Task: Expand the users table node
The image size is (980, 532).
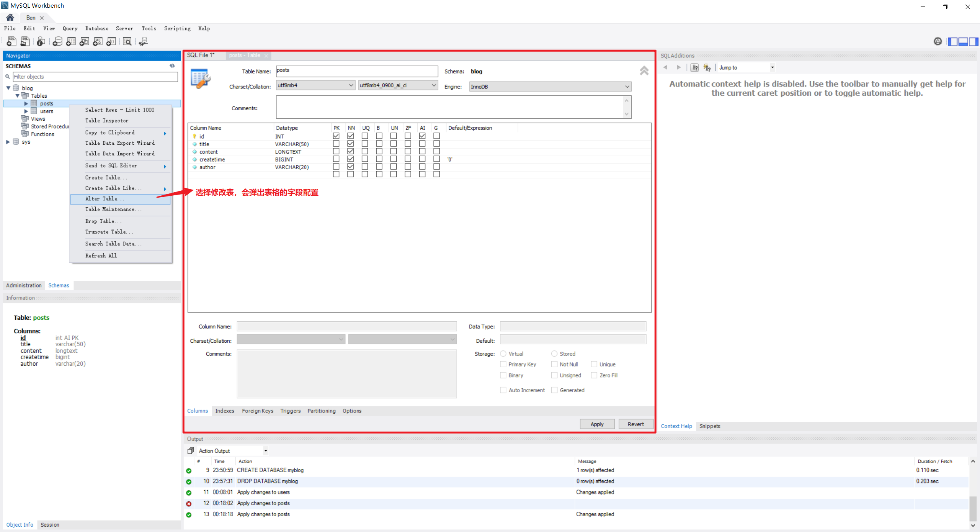Action: (x=26, y=111)
